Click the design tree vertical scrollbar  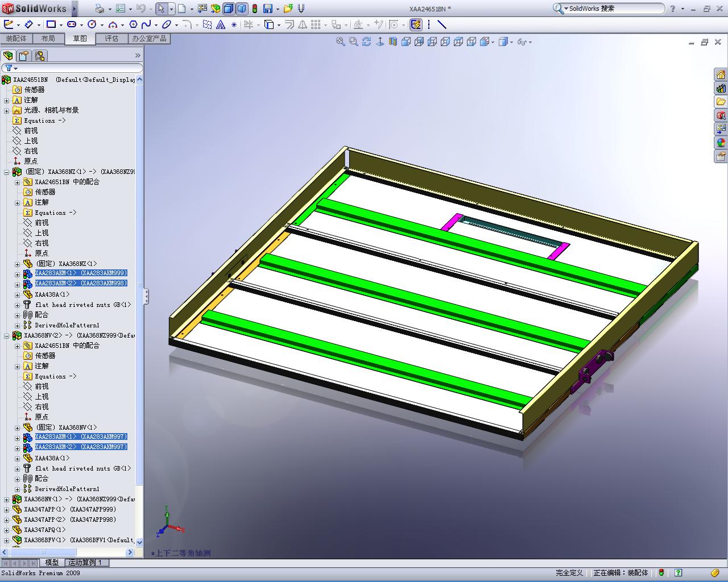[x=139, y=311]
